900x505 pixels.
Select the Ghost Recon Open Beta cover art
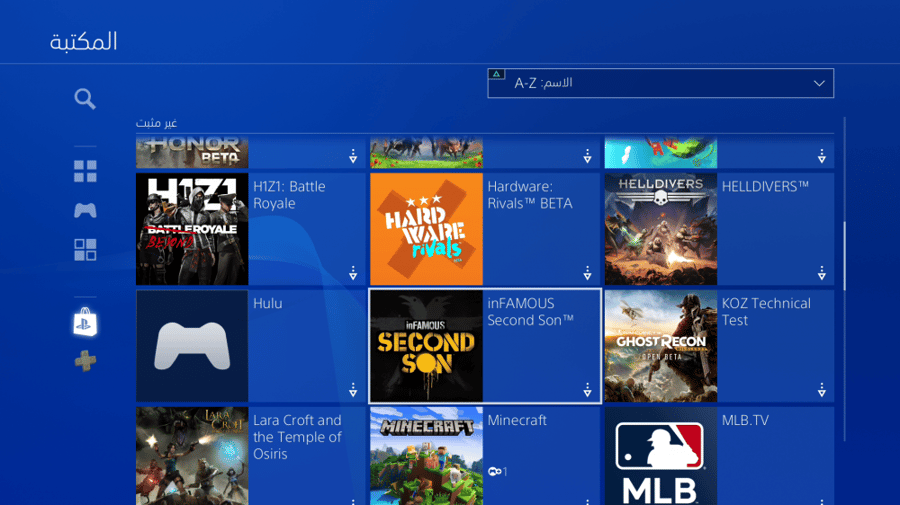pos(661,346)
